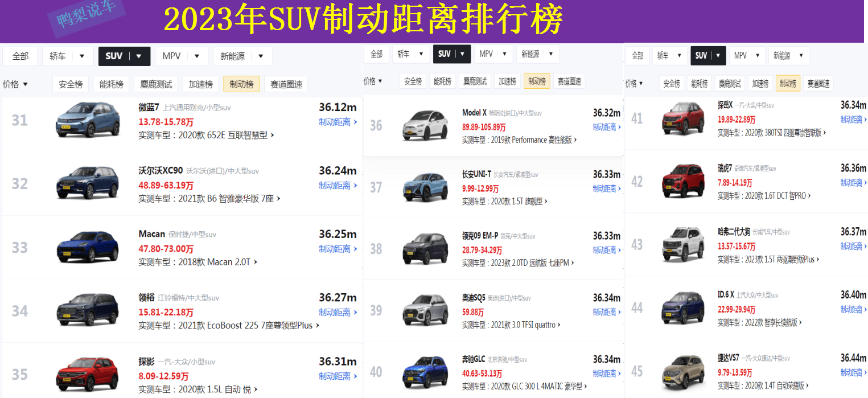Switch to 安全榜 in the middle panel
Image resolution: width=868 pixels, height=398 pixels.
(413, 81)
